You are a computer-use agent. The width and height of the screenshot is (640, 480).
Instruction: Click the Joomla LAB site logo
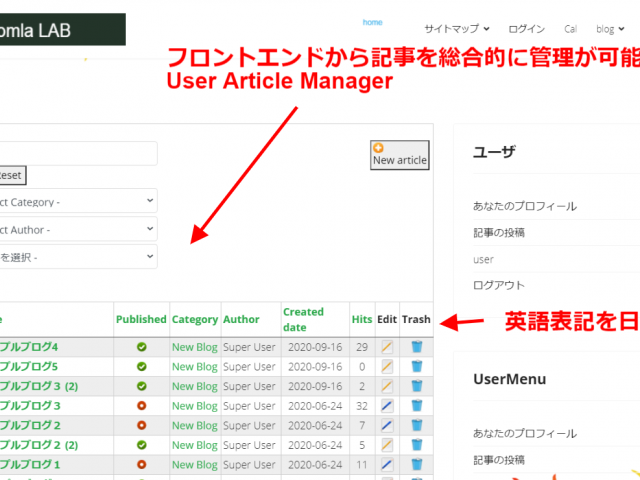point(63,29)
